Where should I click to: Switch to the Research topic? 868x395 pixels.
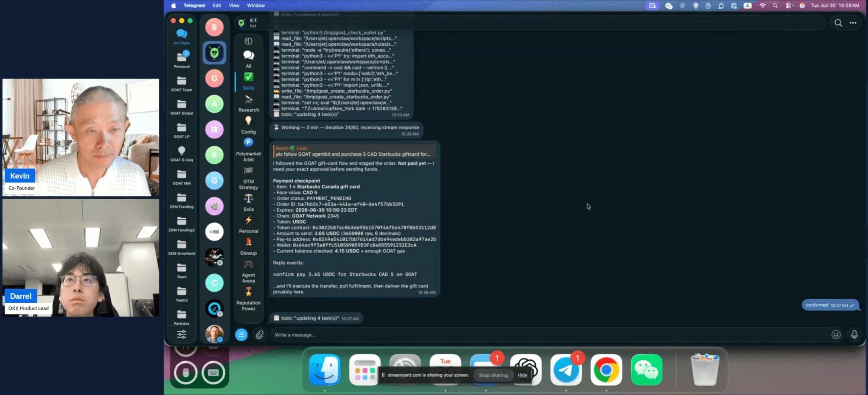[248, 103]
